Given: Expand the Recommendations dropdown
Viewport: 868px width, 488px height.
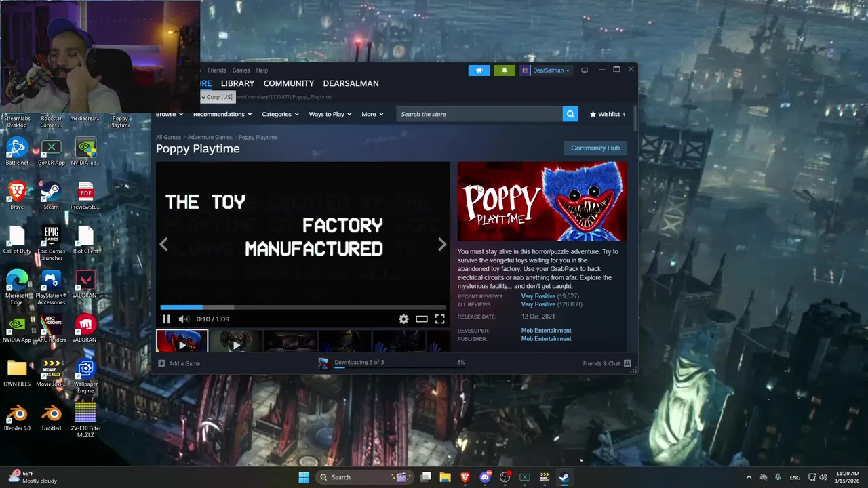Looking at the screenshot, I should point(222,114).
